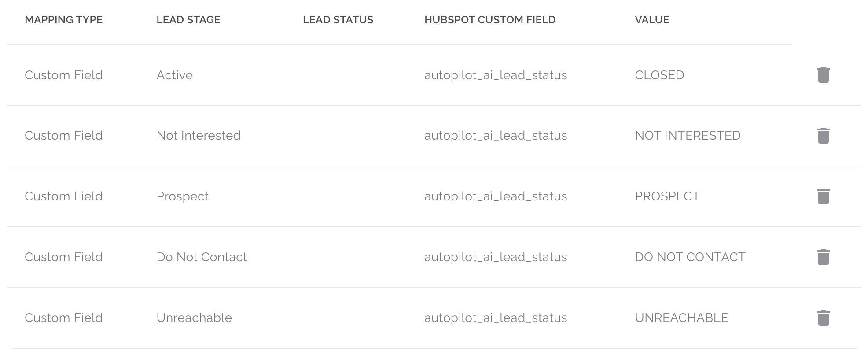
Task: Click the Do Not Contact lead stage text
Action: point(202,257)
